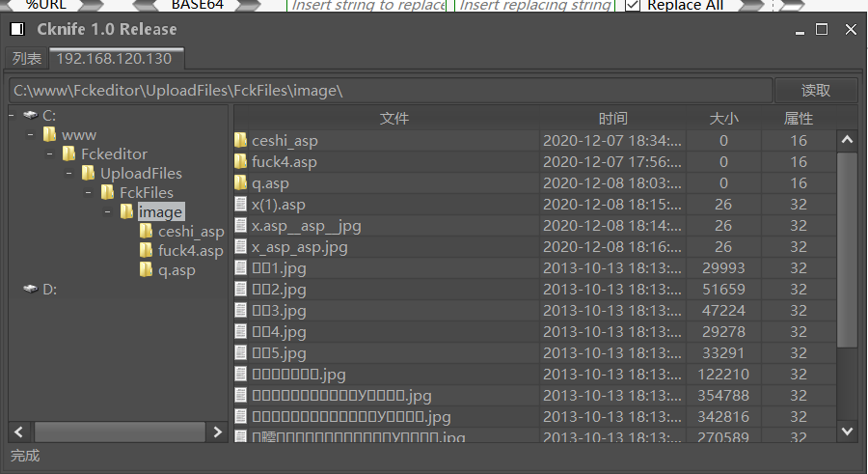Click the %URL button in background toolbar
868x474 pixels.
click(46, 5)
